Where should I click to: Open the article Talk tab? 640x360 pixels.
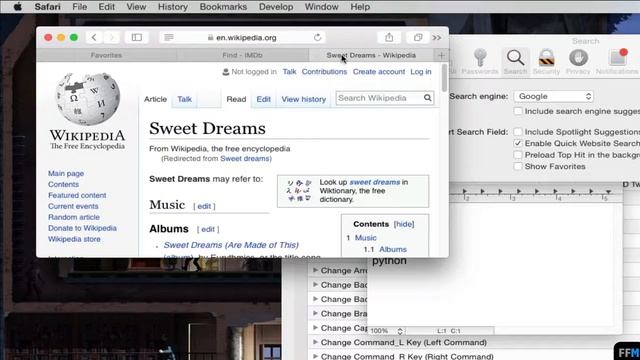tap(184, 99)
